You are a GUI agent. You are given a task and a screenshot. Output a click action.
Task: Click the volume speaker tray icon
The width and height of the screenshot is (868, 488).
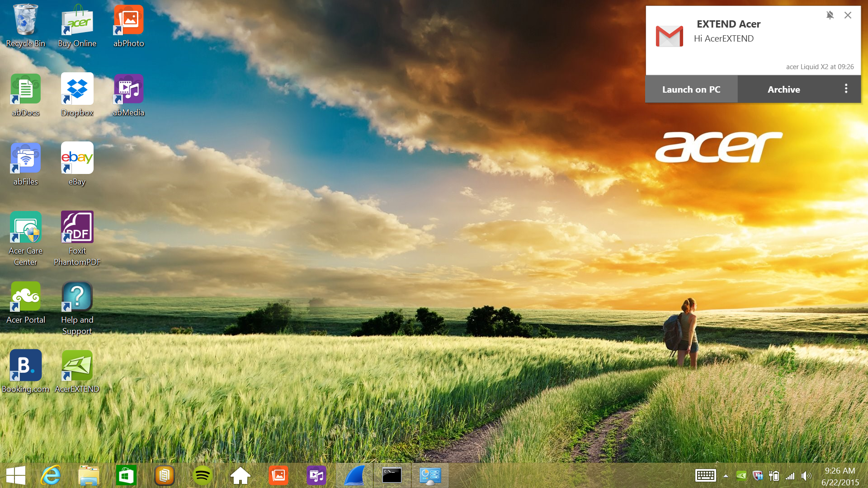pos(806,476)
